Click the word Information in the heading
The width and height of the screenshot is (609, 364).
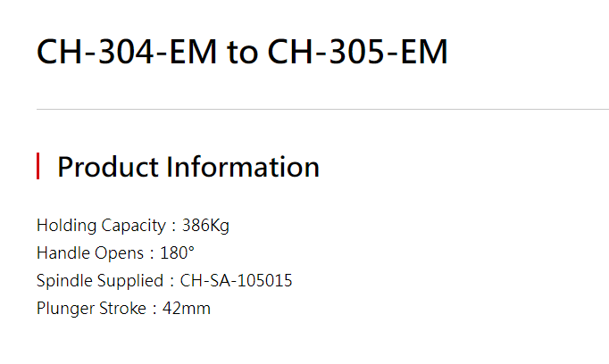point(243,167)
